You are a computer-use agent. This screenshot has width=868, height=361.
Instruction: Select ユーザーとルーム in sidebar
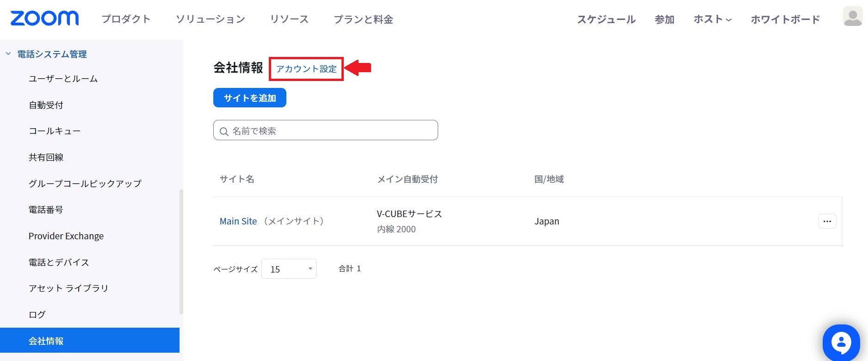pos(63,79)
